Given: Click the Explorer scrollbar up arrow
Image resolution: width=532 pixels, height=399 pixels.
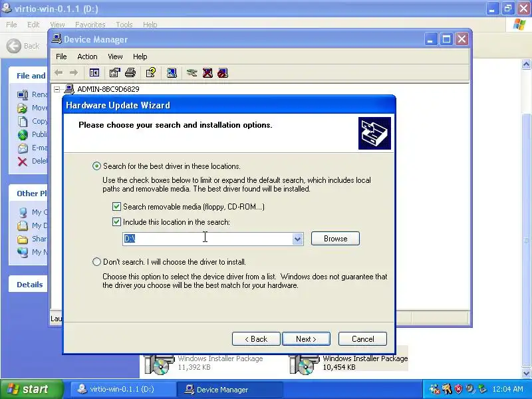Looking at the screenshot, I should tap(526, 64).
